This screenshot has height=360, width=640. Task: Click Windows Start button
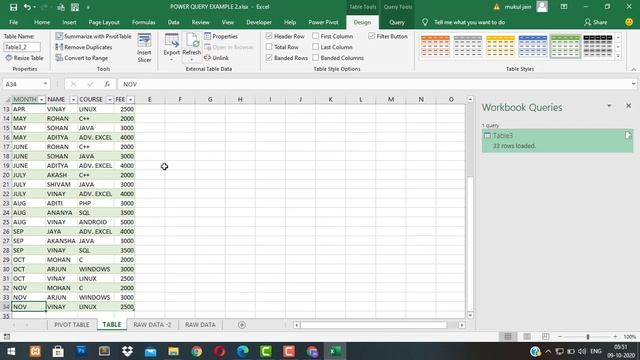[11, 351]
